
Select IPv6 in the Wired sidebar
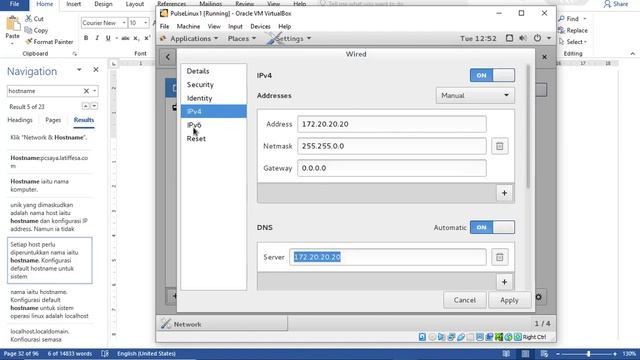[x=213, y=125]
